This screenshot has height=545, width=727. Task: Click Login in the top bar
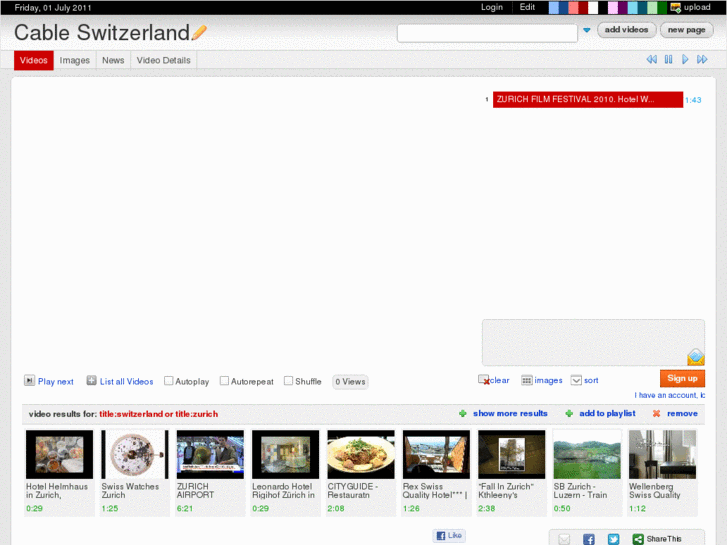point(491,7)
